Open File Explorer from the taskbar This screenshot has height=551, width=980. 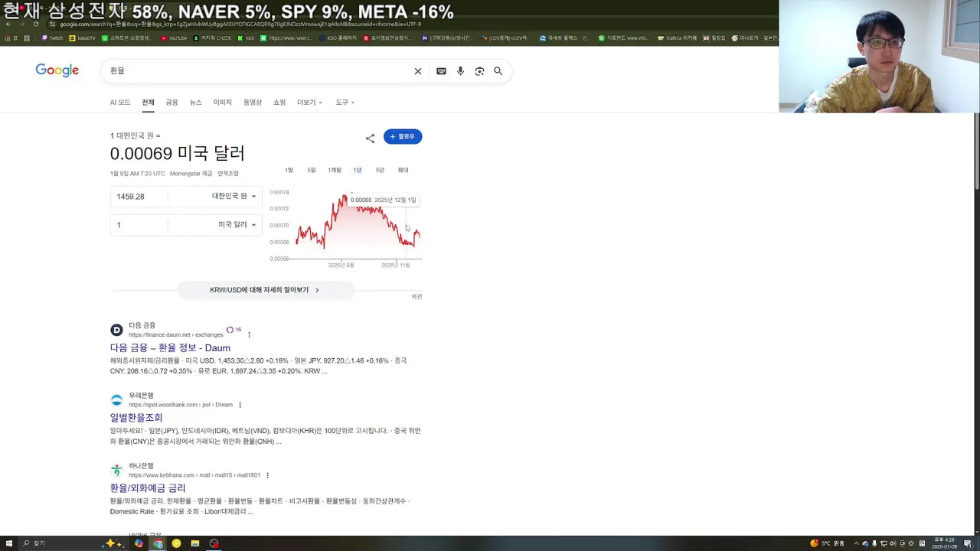pyautogui.click(x=195, y=543)
